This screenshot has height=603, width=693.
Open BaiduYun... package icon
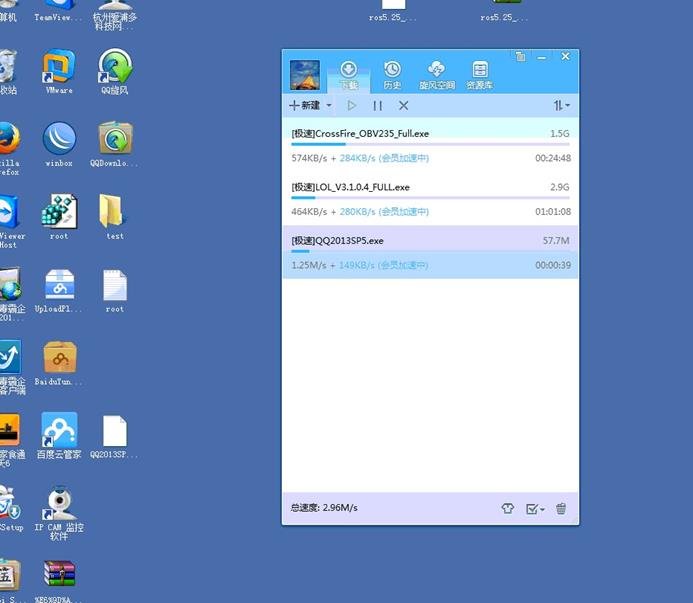[x=59, y=363]
